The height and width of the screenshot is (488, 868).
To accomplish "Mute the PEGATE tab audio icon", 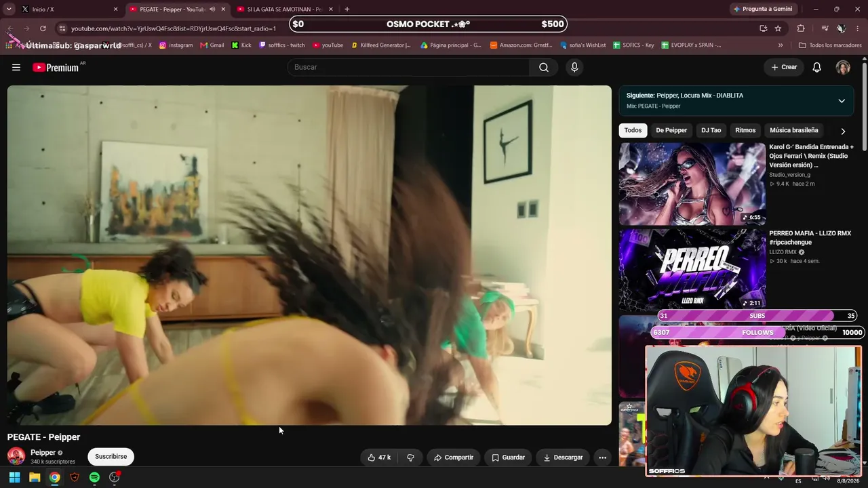I will click(x=212, y=9).
